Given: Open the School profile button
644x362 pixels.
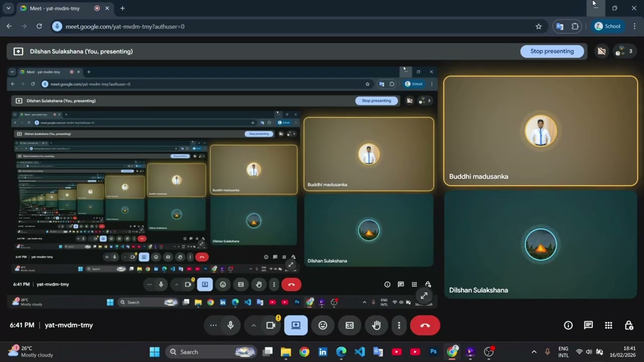Looking at the screenshot, I should (607, 26).
